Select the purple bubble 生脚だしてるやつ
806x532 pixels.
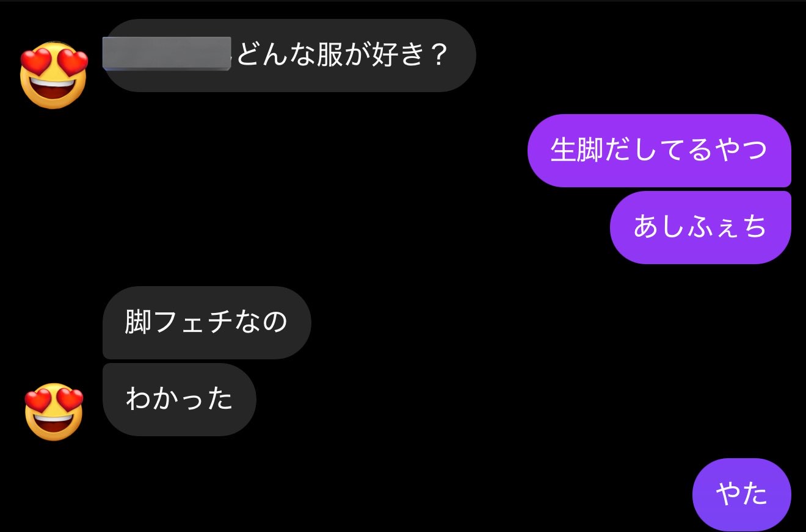[x=659, y=150]
